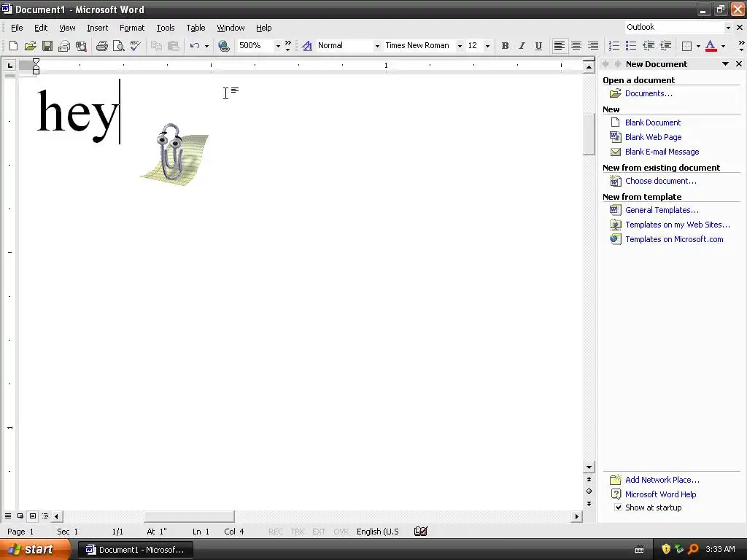Open the Table menu
The width and height of the screenshot is (747, 560).
click(196, 28)
